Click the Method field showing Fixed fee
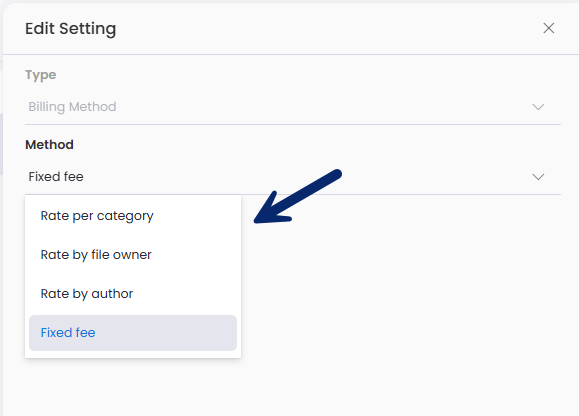The height and width of the screenshot is (416, 579). 293,177
